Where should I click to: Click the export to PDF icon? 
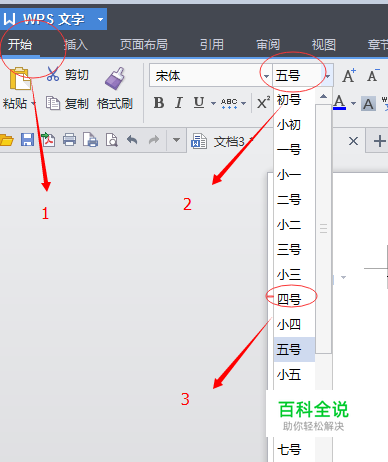click(x=48, y=139)
